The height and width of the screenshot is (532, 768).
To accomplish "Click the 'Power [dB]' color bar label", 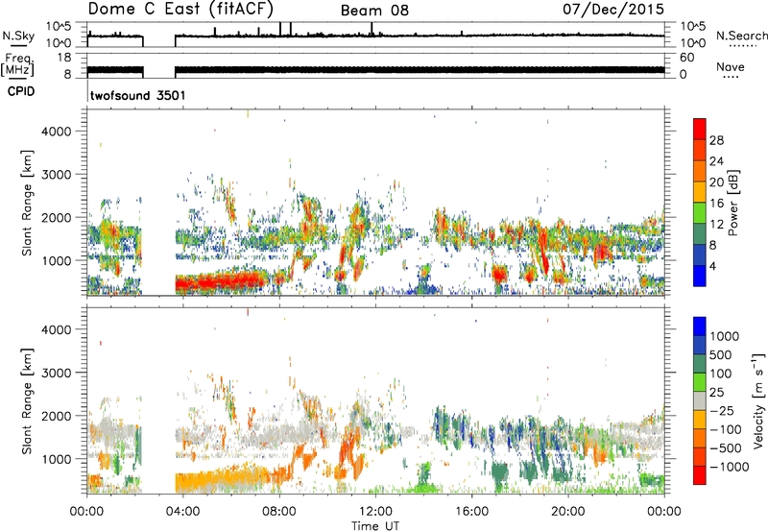I will point(732,203).
